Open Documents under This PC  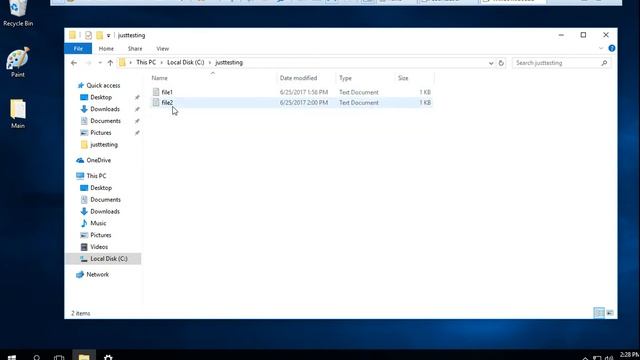click(105, 200)
